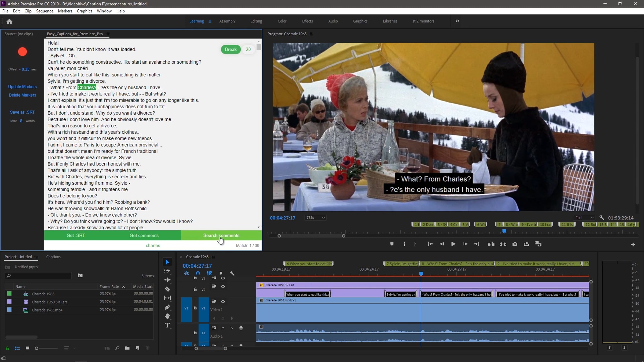Click the Get .SRT button
This screenshot has width=644, height=362.
point(76,235)
